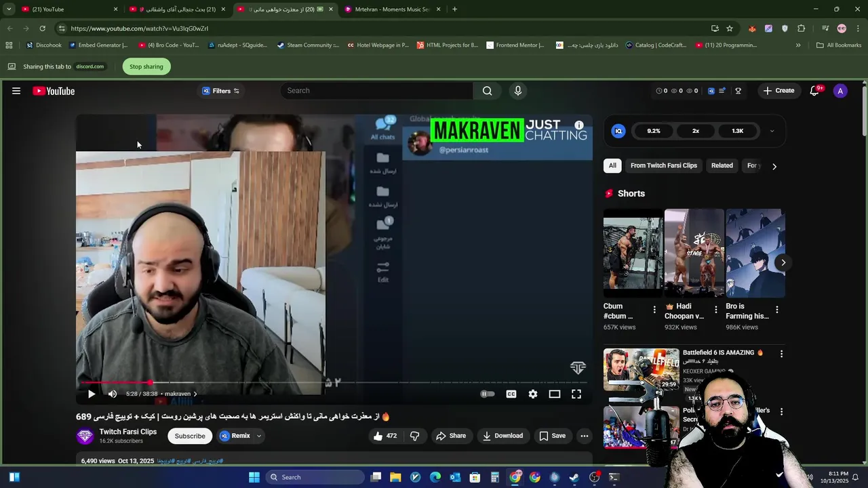Click the Stop sharing button
The width and height of the screenshot is (868, 488).
pos(146,66)
